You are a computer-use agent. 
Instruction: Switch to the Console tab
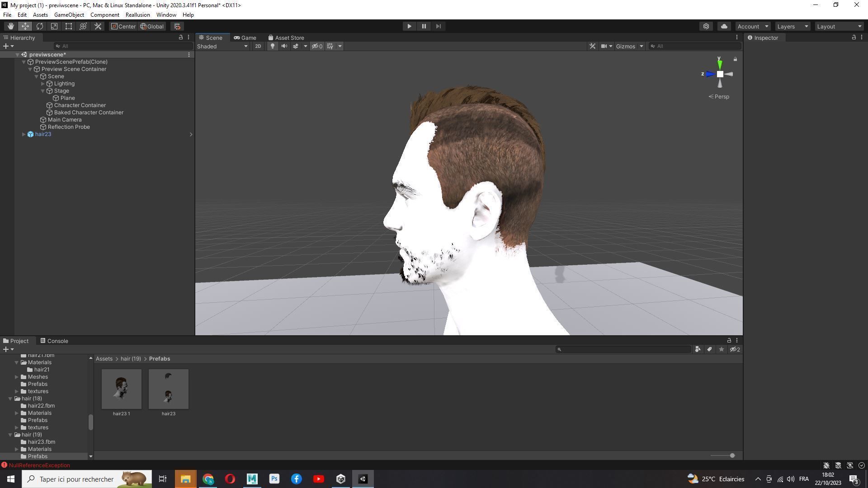[54, 341]
